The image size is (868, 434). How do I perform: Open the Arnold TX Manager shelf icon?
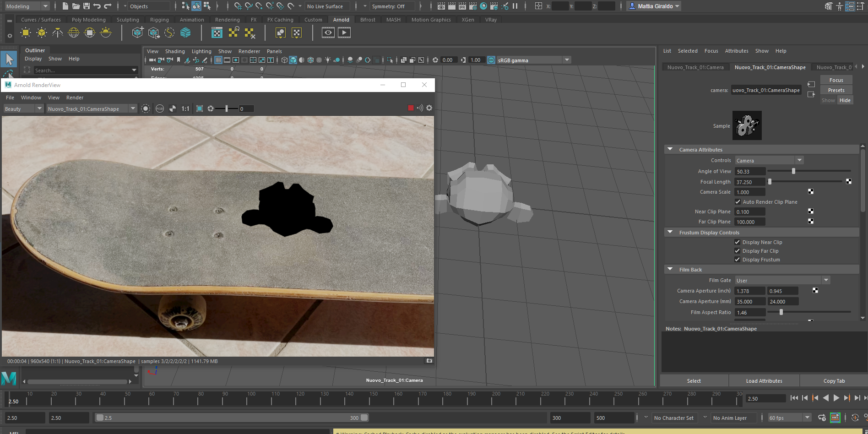click(x=217, y=33)
